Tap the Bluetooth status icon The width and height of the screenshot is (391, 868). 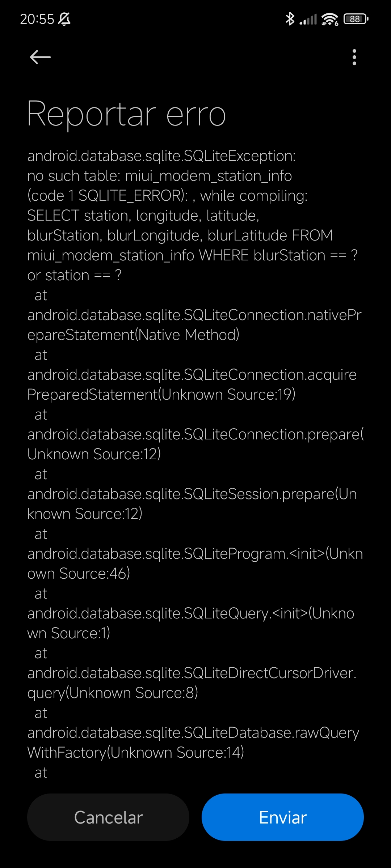tap(290, 19)
